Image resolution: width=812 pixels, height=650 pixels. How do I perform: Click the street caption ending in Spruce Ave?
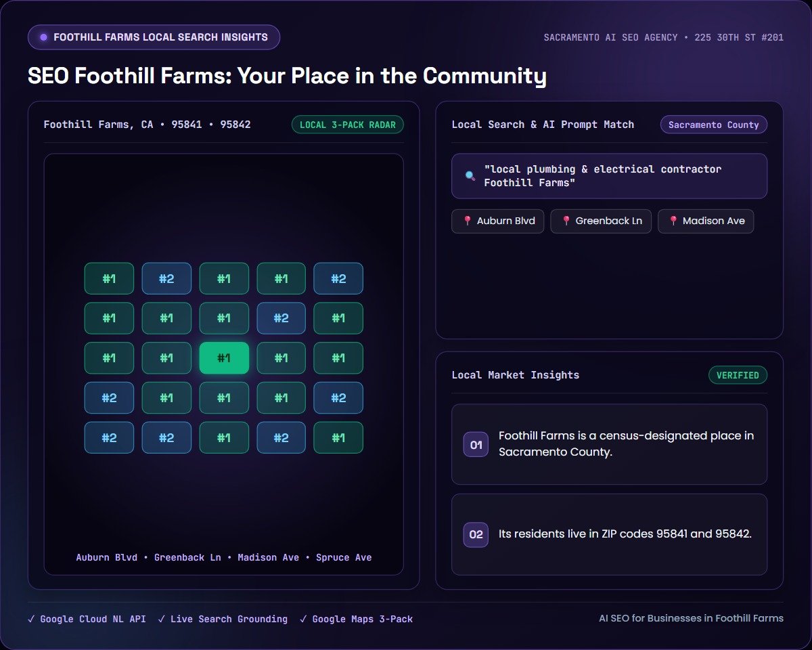click(x=224, y=558)
